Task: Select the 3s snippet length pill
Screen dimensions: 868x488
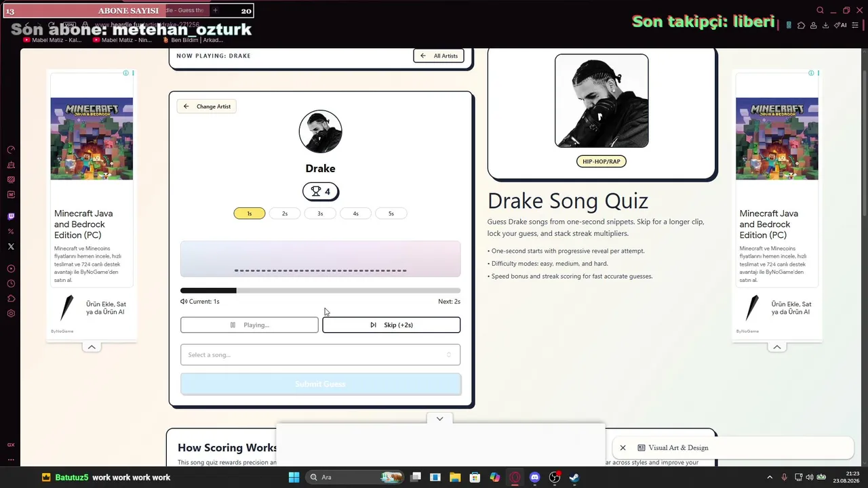Action: click(x=320, y=213)
